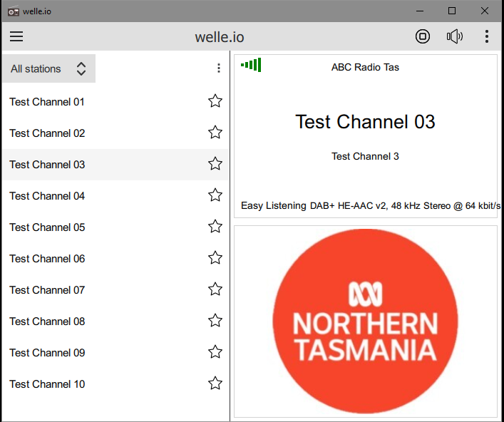
Task: Star Test Channel 07
Action: (215, 289)
